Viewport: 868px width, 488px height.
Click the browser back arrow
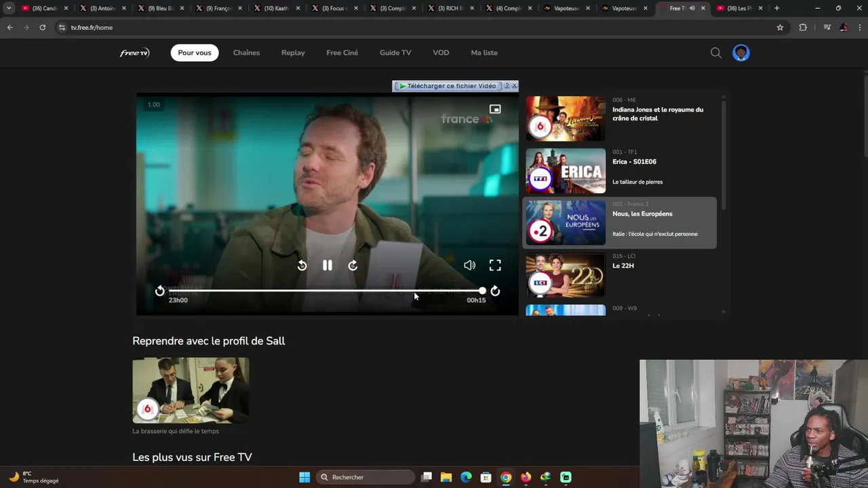tap(9, 27)
